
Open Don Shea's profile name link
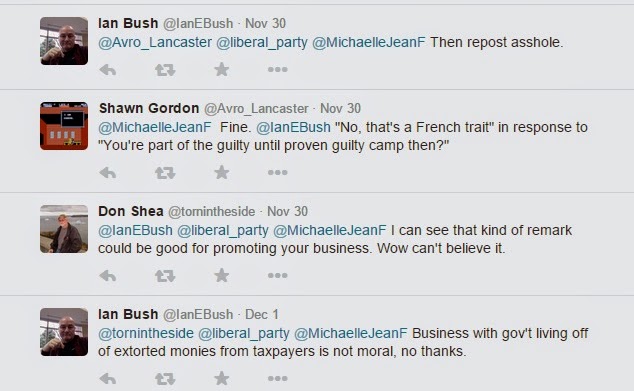click(x=131, y=211)
